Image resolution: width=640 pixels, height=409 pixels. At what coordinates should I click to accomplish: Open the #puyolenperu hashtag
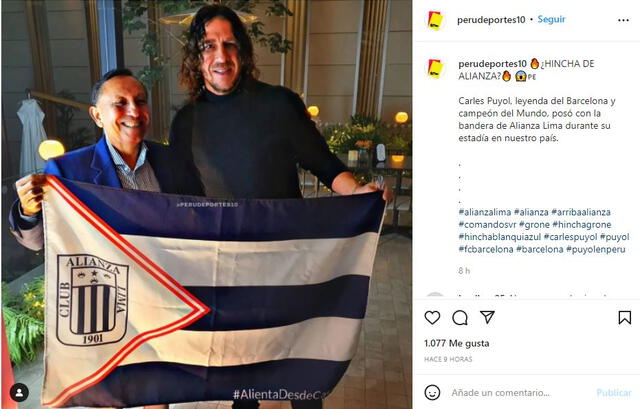596,249
